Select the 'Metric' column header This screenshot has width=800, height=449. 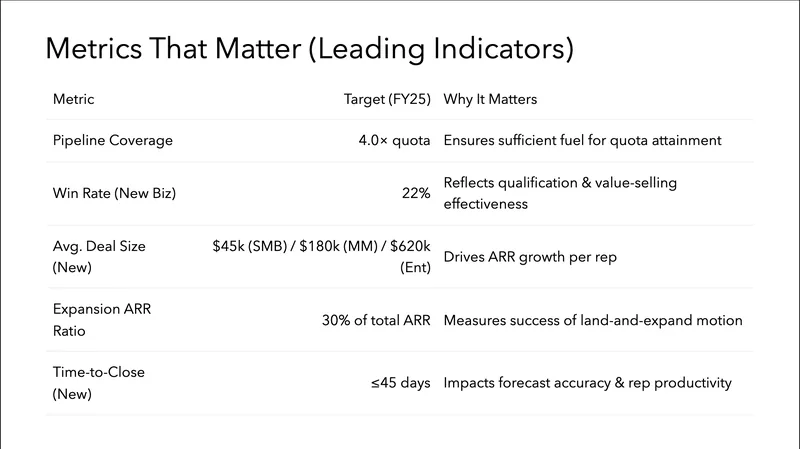[x=74, y=101]
